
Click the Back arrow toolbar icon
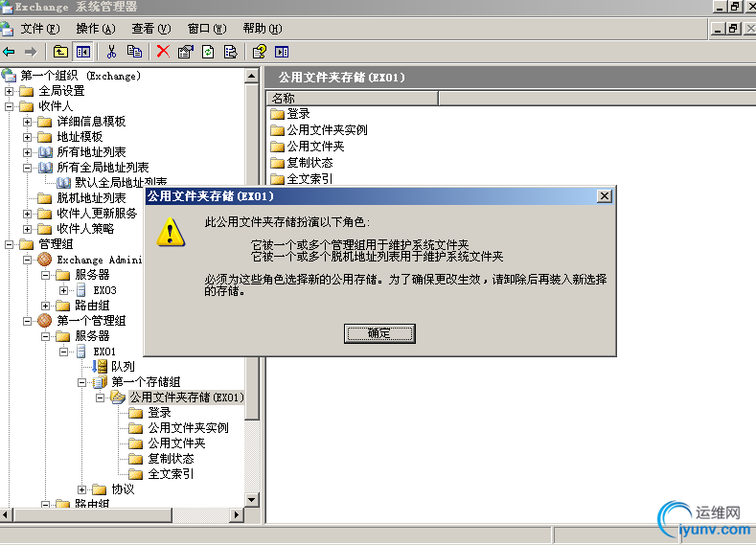(x=10, y=52)
